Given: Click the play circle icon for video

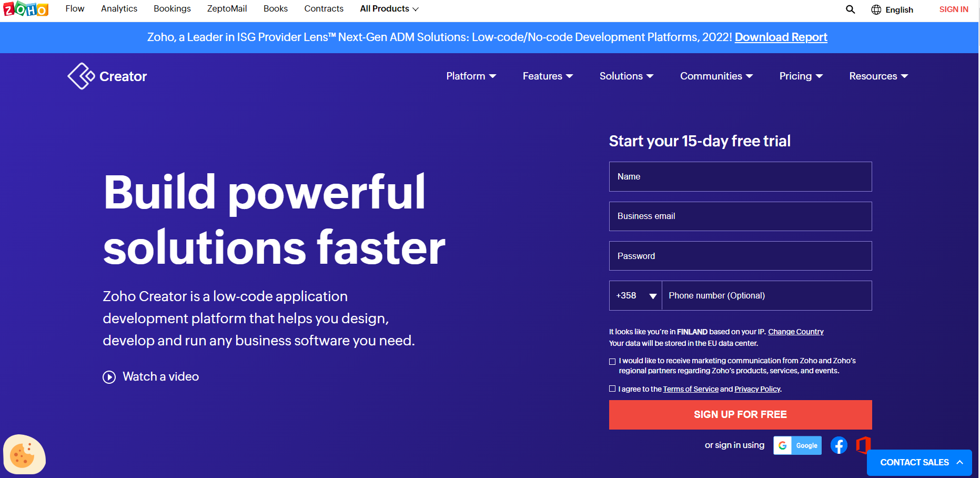Looking at the screenshot, I should pyautogui.click(x=109, y=377).
